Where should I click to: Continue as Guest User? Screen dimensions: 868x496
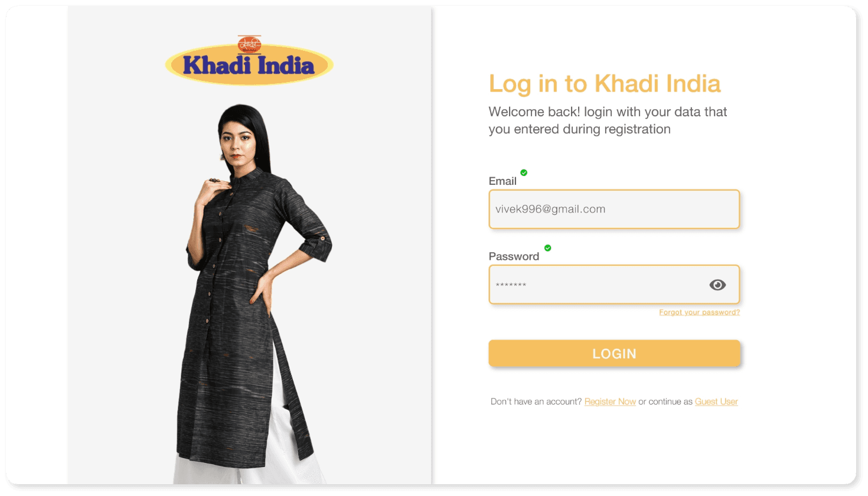[x=716, y=402]
